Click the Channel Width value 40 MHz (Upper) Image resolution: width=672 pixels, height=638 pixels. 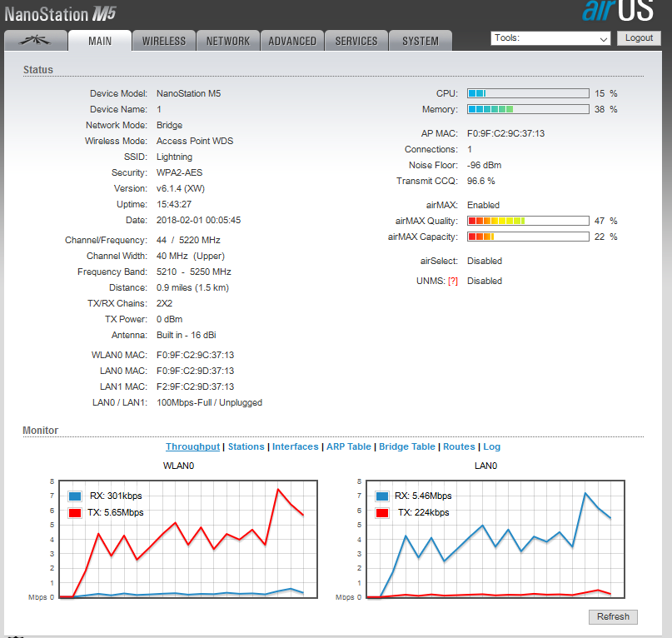point(191,256)
